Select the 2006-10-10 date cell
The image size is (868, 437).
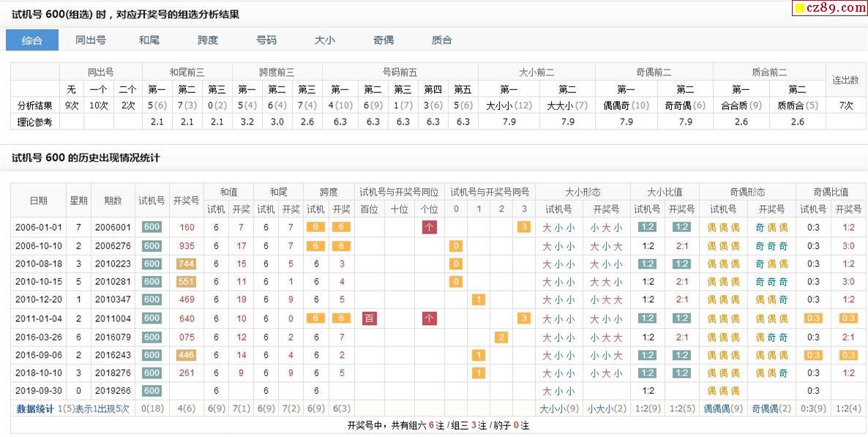click(x=39, y=245)
